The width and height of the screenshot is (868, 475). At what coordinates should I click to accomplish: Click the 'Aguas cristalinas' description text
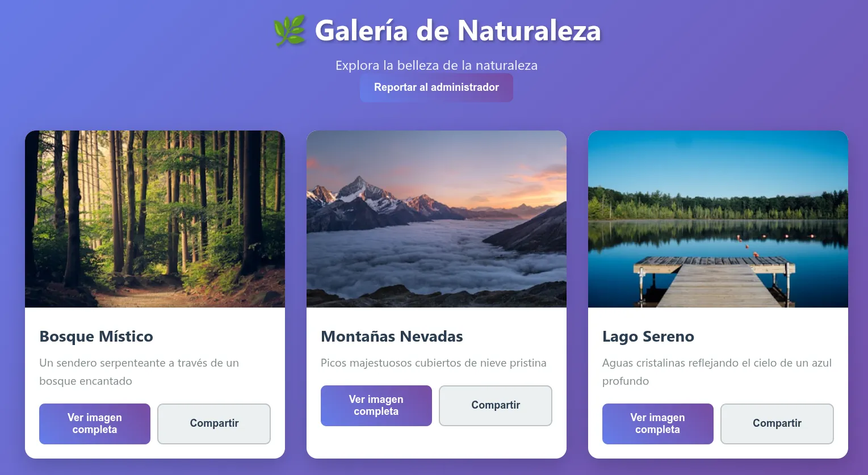tap(717, 372)
